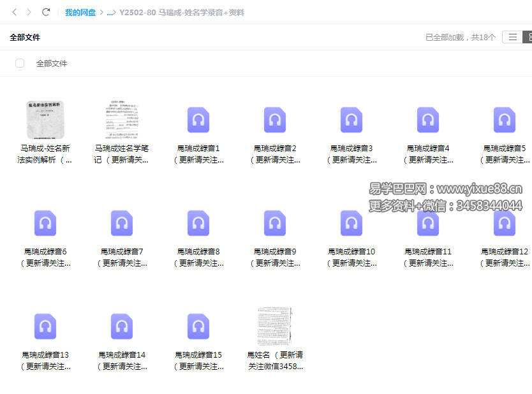This screenshot has height=394, width=532.
Task: Select recording 馬瑞成録音15
Action: 198,326
